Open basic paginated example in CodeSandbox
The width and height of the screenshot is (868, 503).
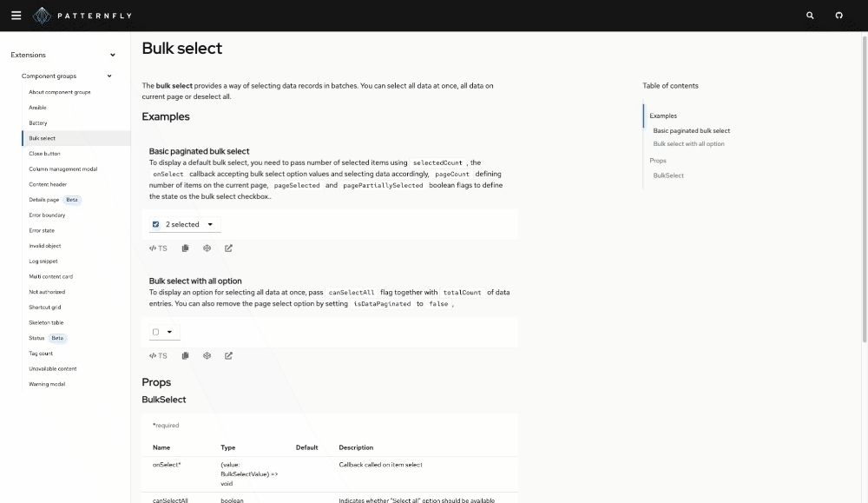tap(207, 248)
